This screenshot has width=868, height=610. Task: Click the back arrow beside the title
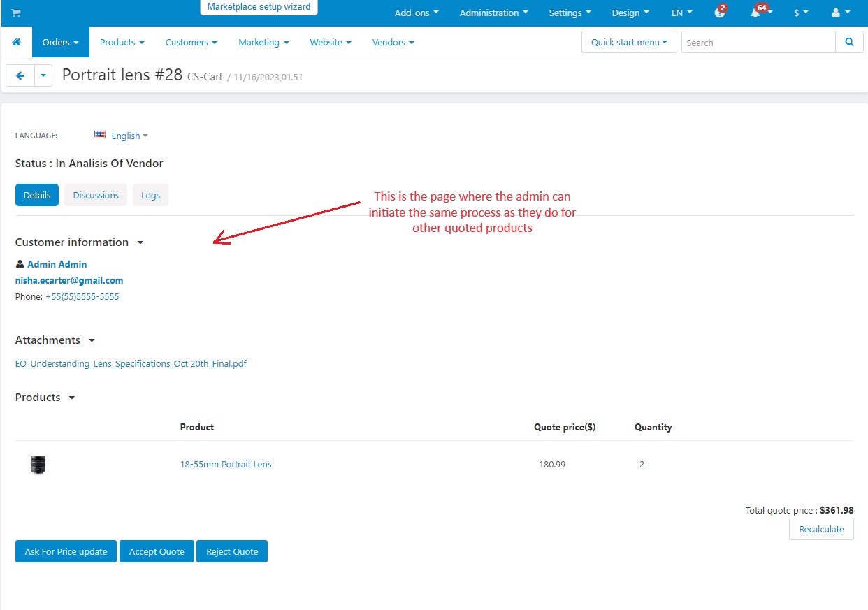[20, 75]
